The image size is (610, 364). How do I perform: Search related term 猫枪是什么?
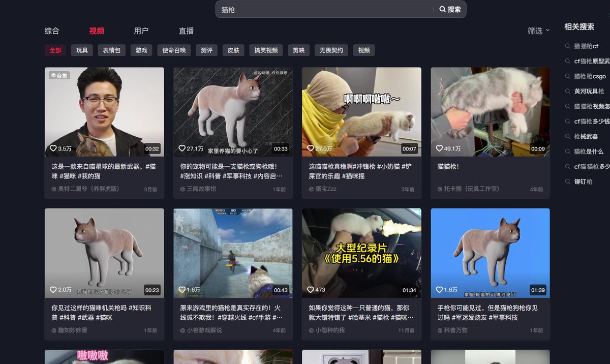pyautogui.click(x=589, y=151)
